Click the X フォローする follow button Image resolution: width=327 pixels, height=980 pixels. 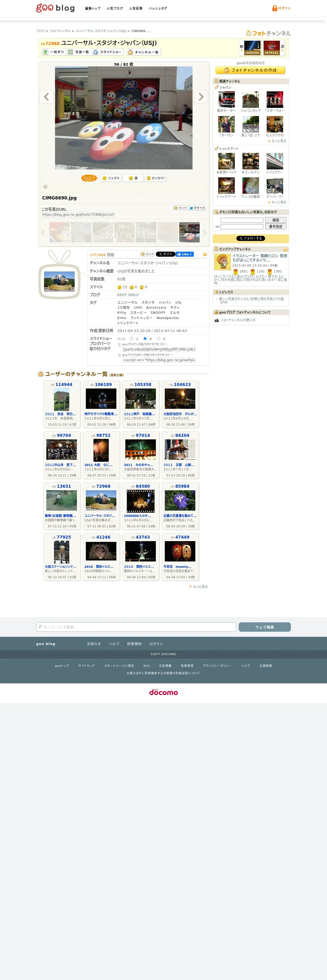pos(251,239)
